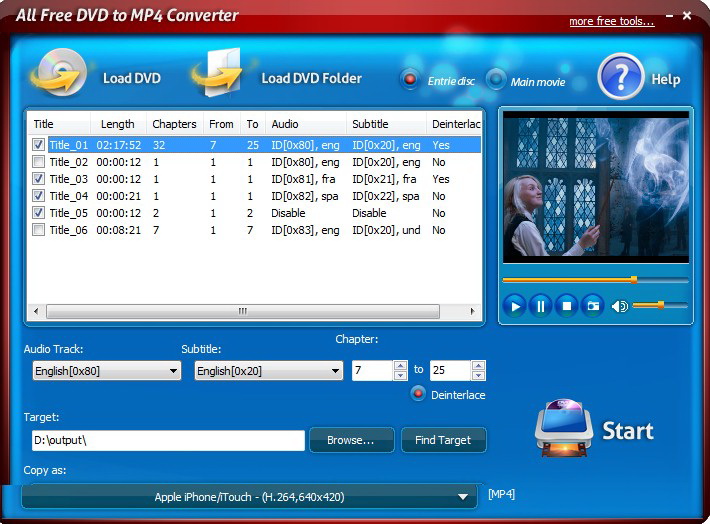The width and height of the screenshot is (710, 524).
Task: Click Title_04 length 00:00:21
Action: pyautogui.click(x=119, y=196)
